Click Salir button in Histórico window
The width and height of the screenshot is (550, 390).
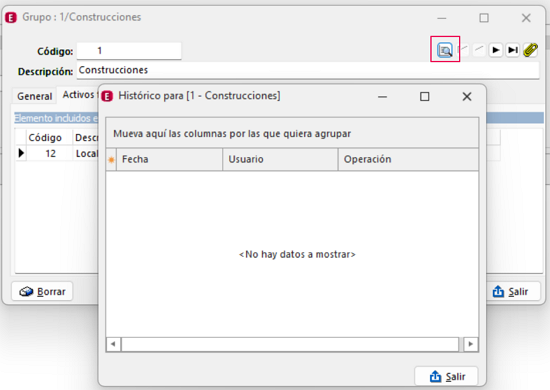(x=446, y=376)
